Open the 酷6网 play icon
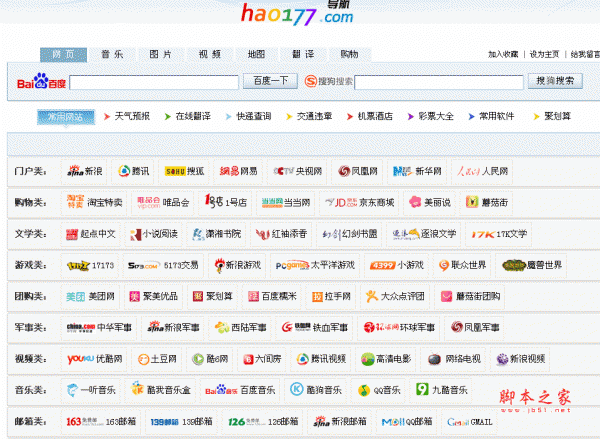The image size is (600, 439). [x=198, y=359]
